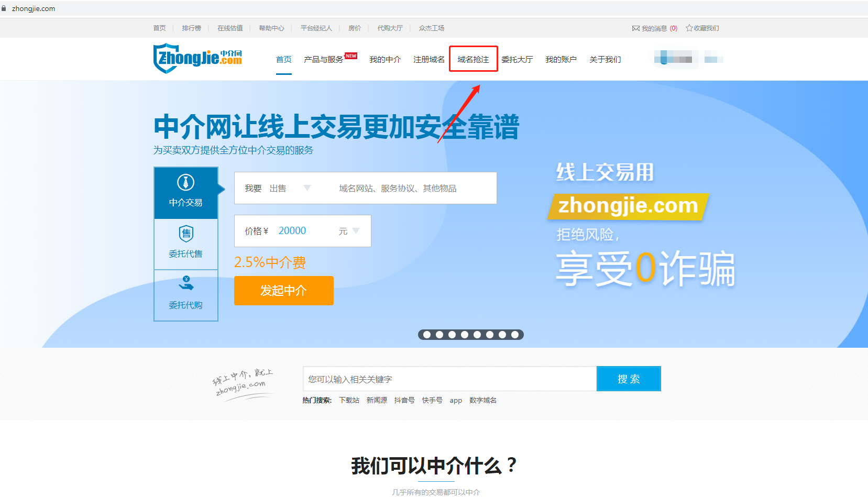Focus the keyword search input field

click(x=449, y=379)
